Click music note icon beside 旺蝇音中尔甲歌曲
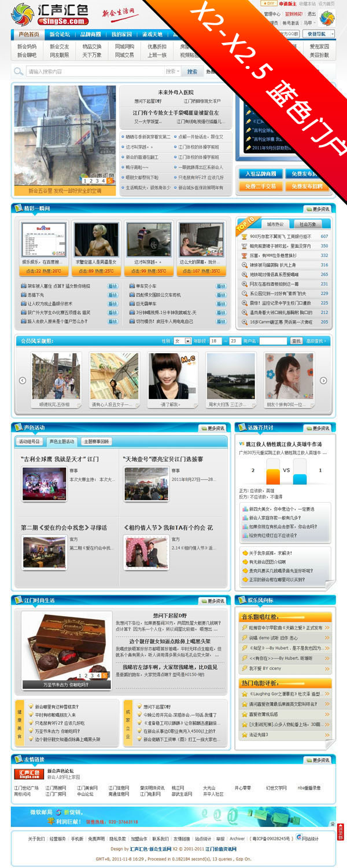 (245, 627)
